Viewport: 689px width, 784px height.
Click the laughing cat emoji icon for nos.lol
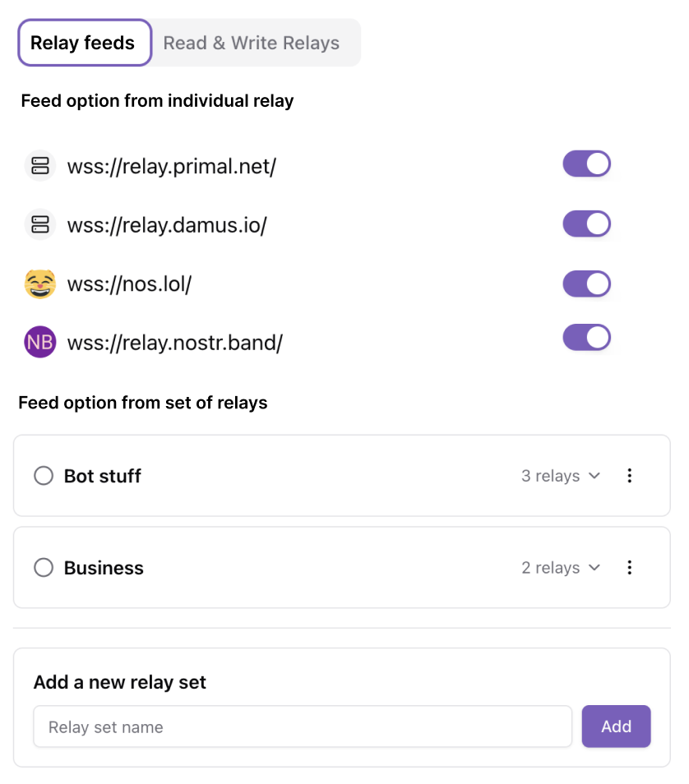pyautogui.click(x=40, y=284)
